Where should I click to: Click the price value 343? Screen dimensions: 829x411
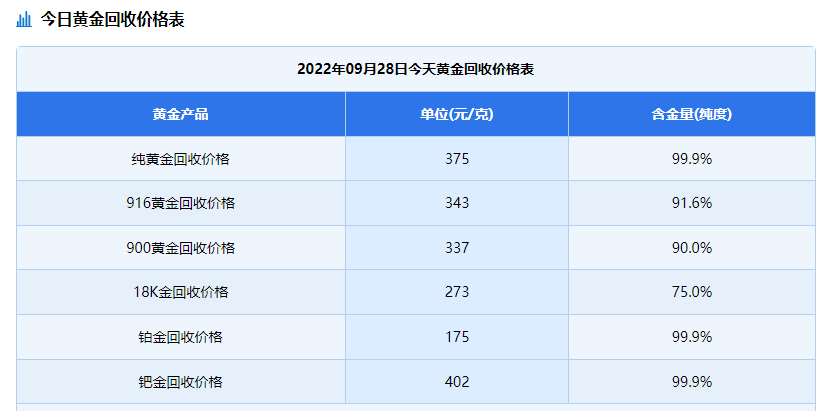[457, 203]
